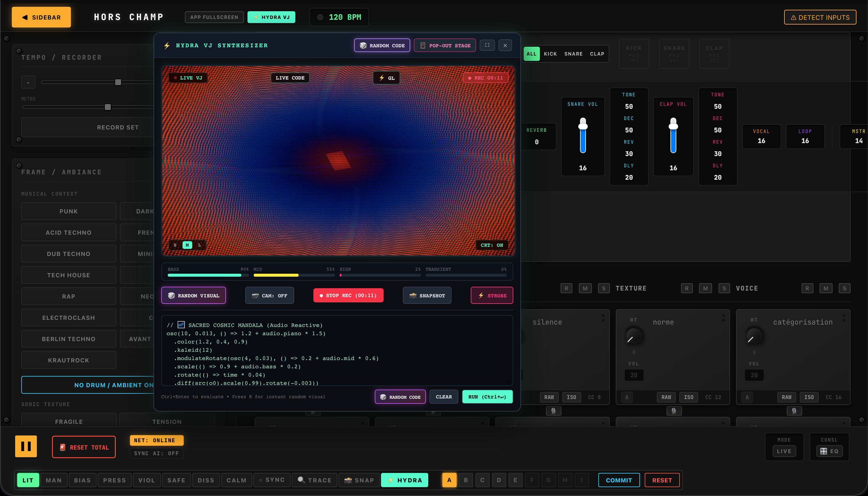The height and width of the screenshot is (496, 868).
Task: Toggle RAW on the norme card
Action: click(x=666, y=397)
